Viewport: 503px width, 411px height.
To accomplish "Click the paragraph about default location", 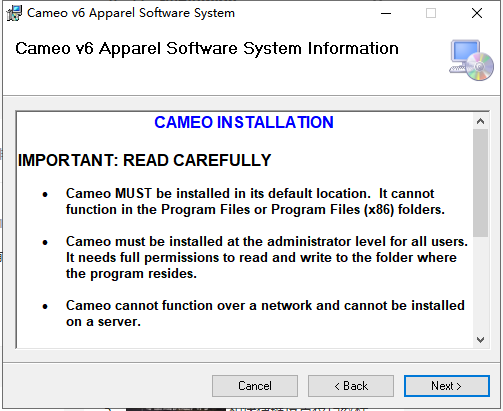I will pos(255,201).
